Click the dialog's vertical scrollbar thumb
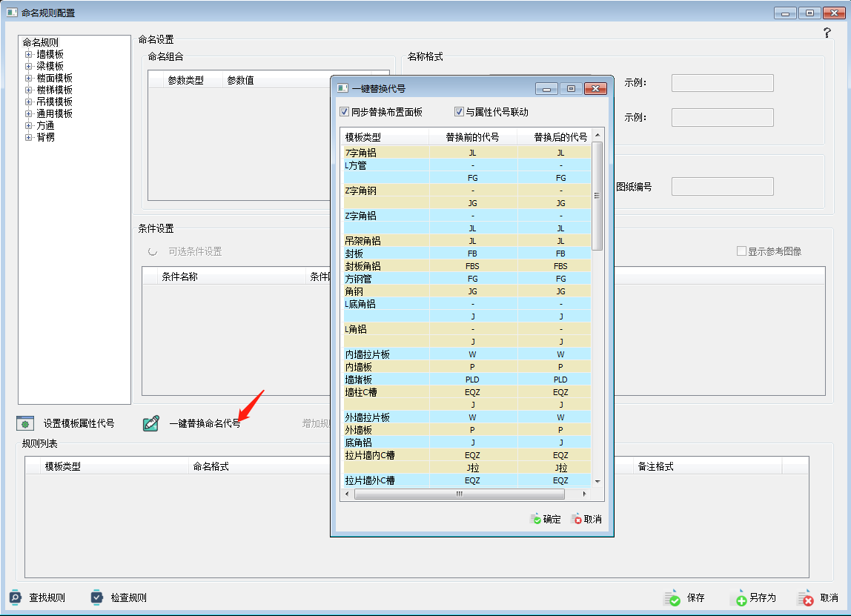Screen dimensions: 851x616 [597, 195]
